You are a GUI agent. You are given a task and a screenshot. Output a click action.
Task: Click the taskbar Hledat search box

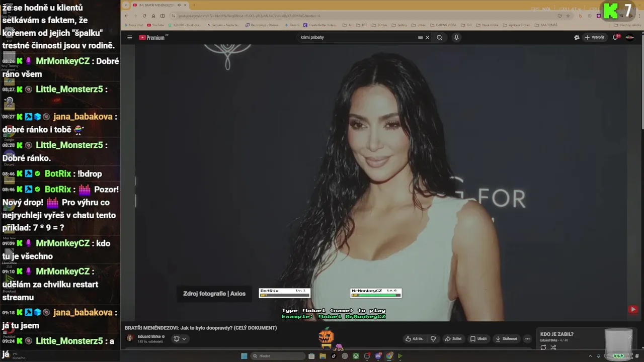[x=278, y=356]
